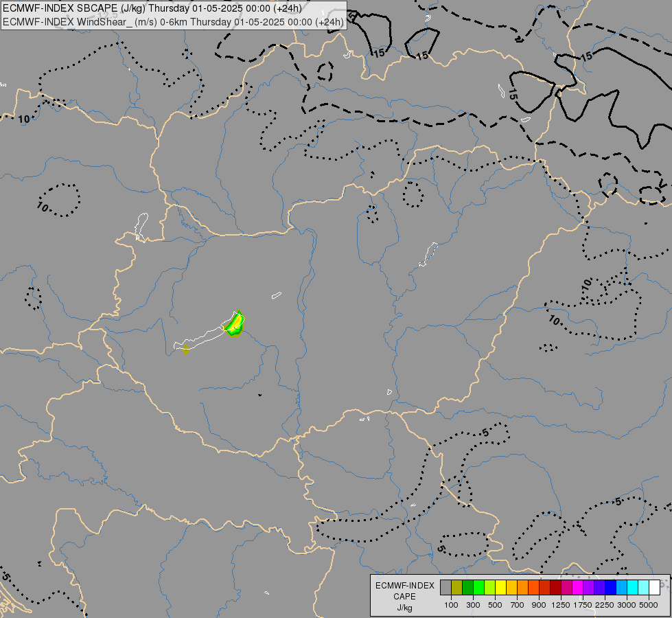Click the ECMWF-INDEX text in legend box

[404, 586]
